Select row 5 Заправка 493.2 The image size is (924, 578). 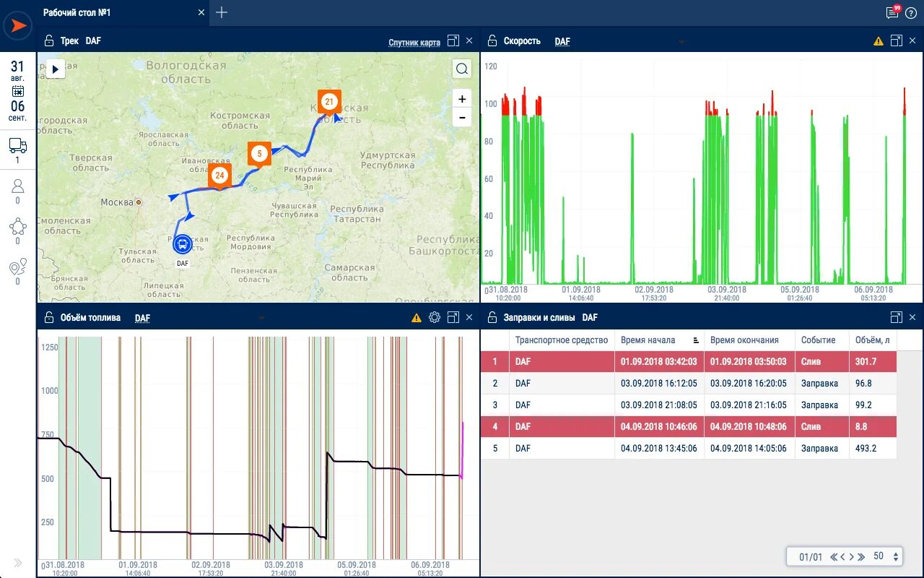(689, 448)
